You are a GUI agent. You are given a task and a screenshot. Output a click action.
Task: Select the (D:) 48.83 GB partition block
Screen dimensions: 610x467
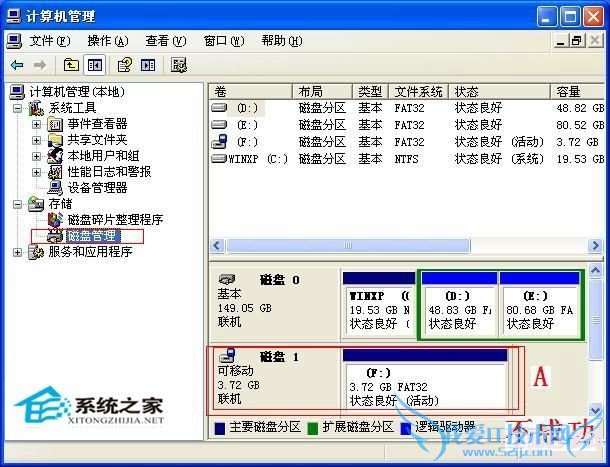point(459,304)
